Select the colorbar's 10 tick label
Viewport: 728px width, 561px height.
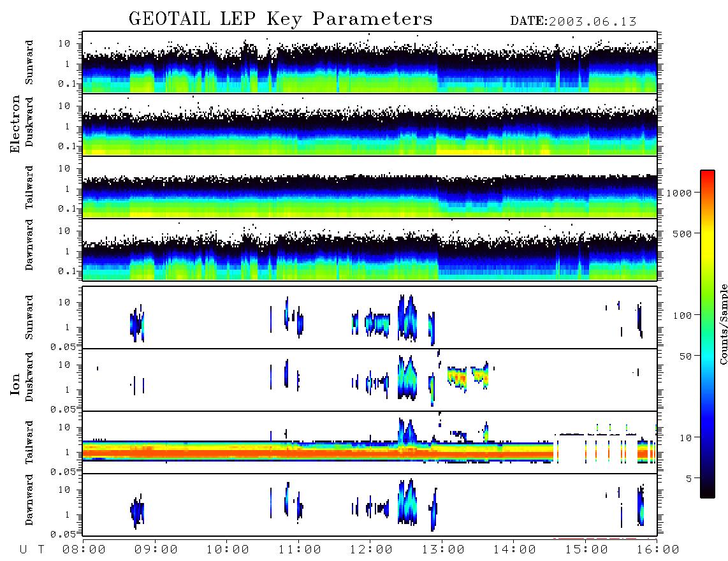pos(685,438)
